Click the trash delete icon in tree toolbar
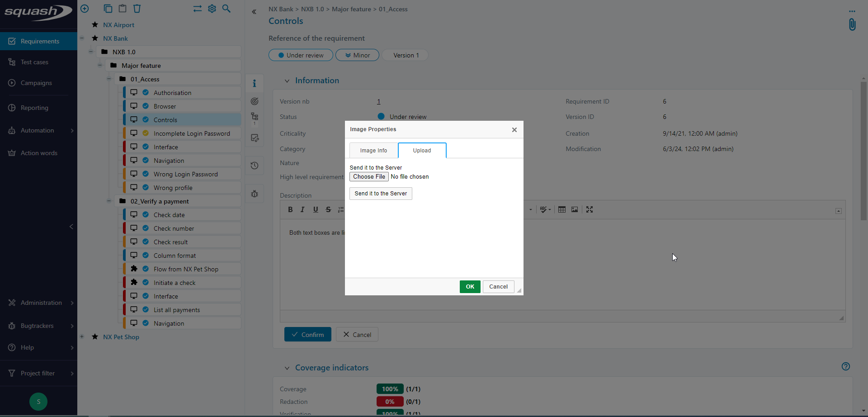 point(137,9)
